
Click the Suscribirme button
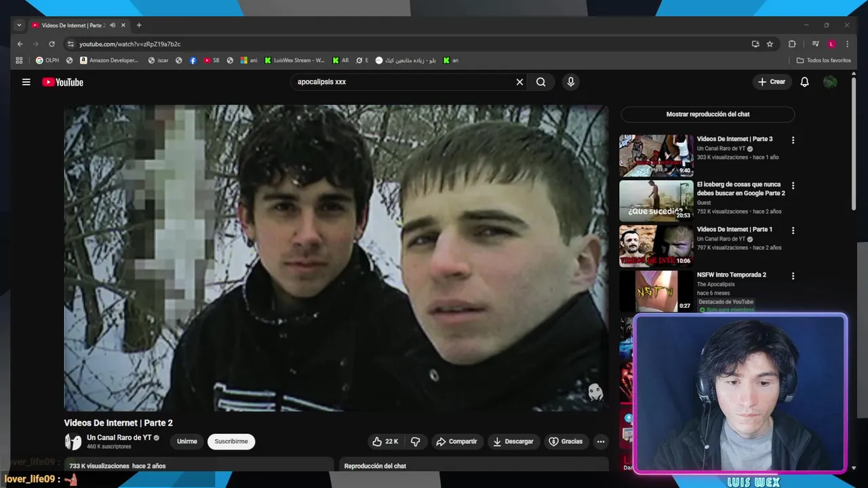(231, 441)
